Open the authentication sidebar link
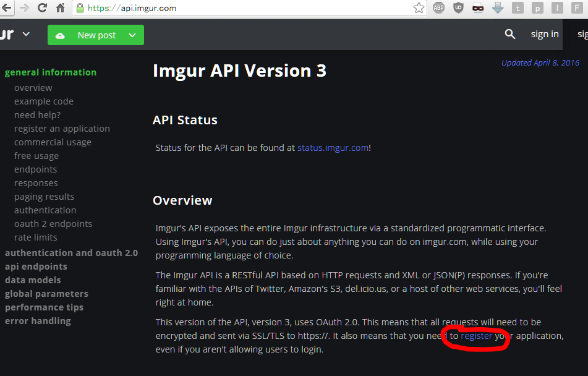This screenshot has height=376, width=588. click(45, 210)
